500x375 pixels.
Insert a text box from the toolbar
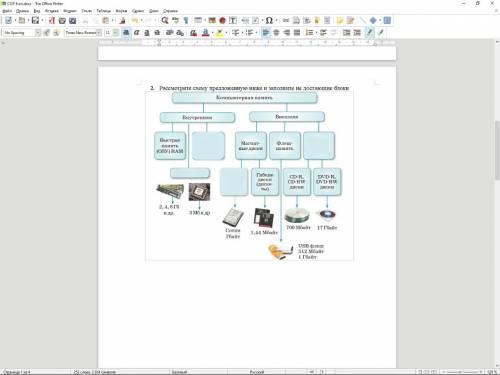click(233, 20)
